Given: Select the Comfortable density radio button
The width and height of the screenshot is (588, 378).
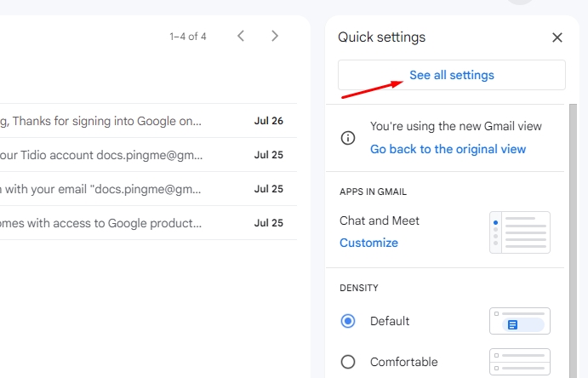Looking at the screenshot, I should [348, 362].
